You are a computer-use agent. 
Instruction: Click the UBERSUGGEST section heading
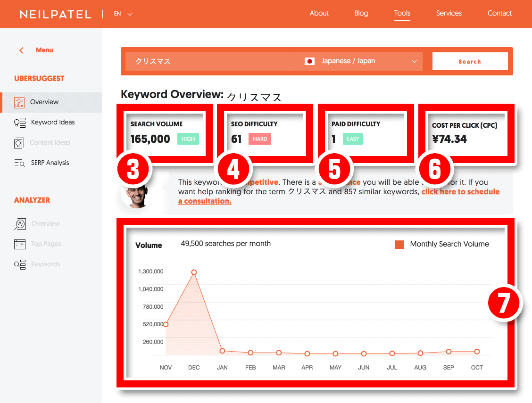39,79
